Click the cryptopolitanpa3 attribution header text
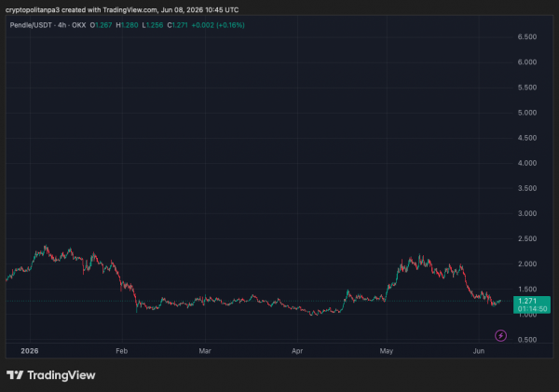 click(x=122, y=10)
